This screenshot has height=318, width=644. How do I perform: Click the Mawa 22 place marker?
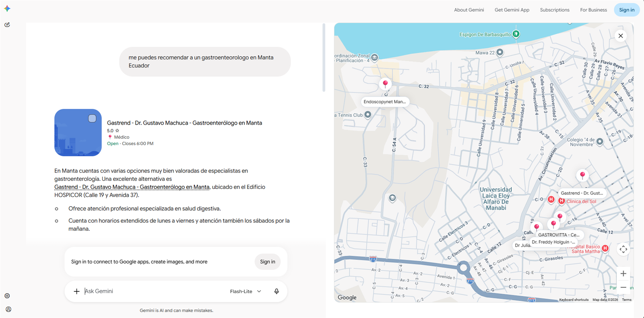(500, 52)
